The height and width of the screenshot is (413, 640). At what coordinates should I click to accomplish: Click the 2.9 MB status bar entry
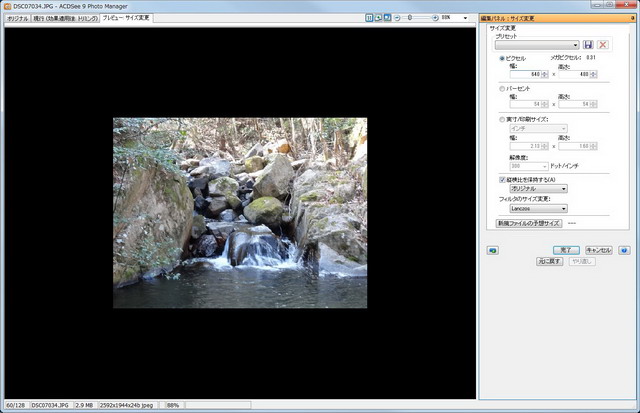(84, 405)
